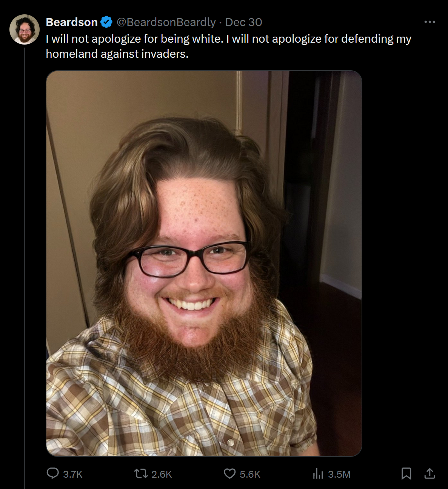Open the three-dot more options menu
The width and height of the screenshot is (448, 489).
[430, 22]
